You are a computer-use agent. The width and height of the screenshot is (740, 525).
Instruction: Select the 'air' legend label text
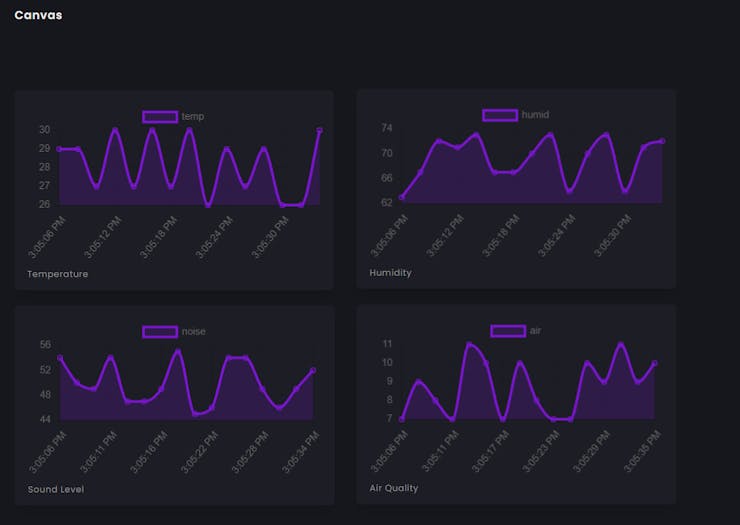click(535, 331)
